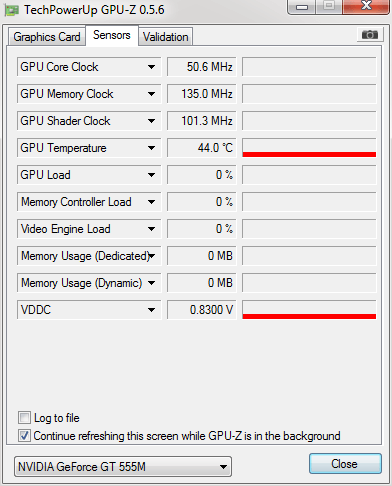Enable the Log to file checkbox
The image size is (392, 486).
point(24,417)
